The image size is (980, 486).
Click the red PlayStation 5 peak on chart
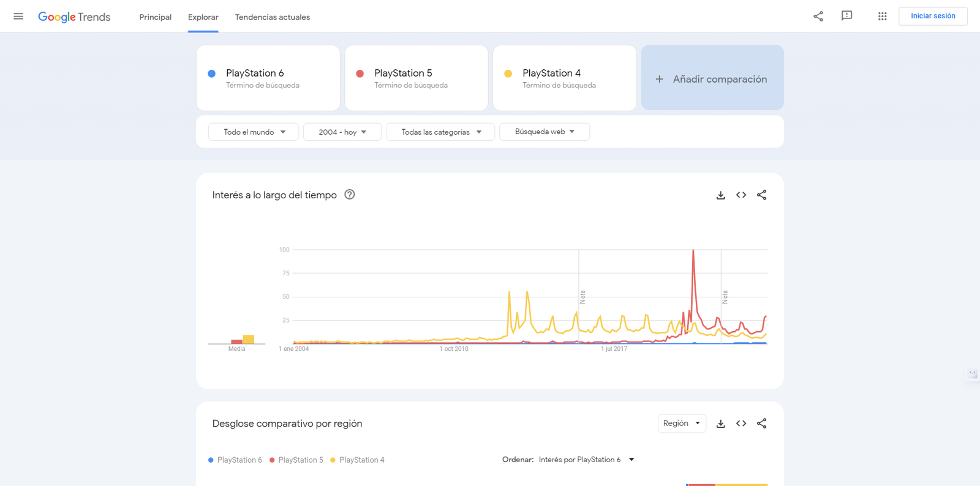point(693,250)
